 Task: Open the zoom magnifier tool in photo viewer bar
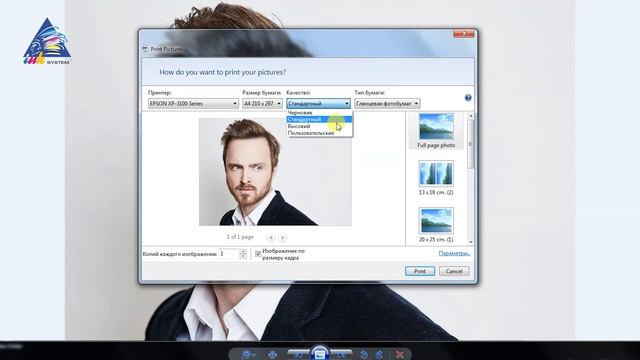tap(247, 354)
